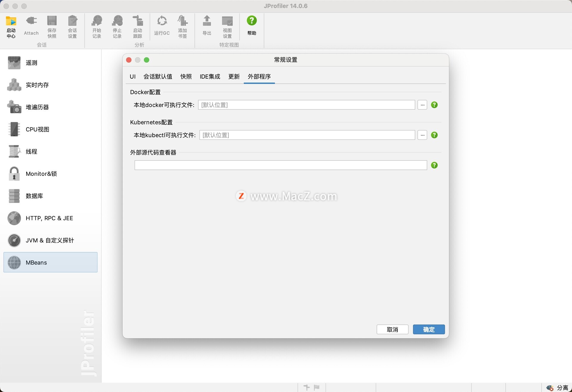Click the 启动跟踪 start tracking icon

pos(138,27)
